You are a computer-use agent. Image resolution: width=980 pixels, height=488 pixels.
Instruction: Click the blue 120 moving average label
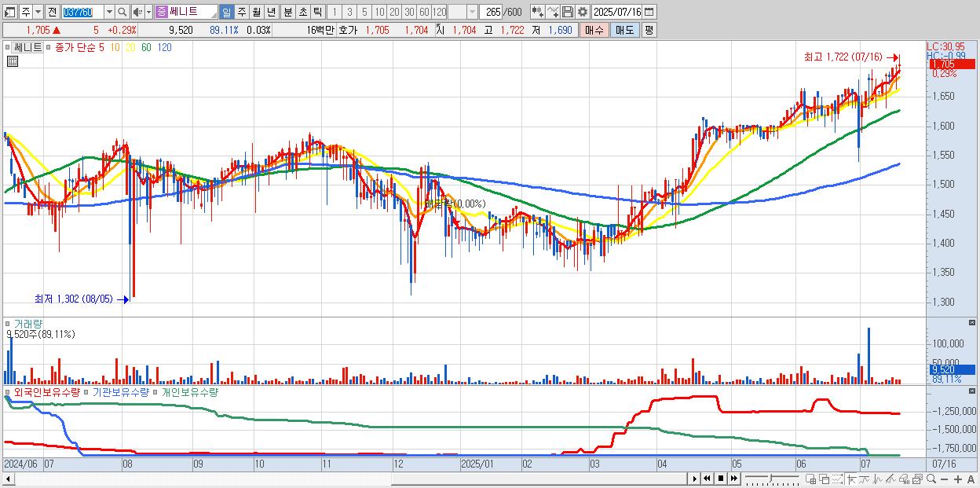click(164, 47)
